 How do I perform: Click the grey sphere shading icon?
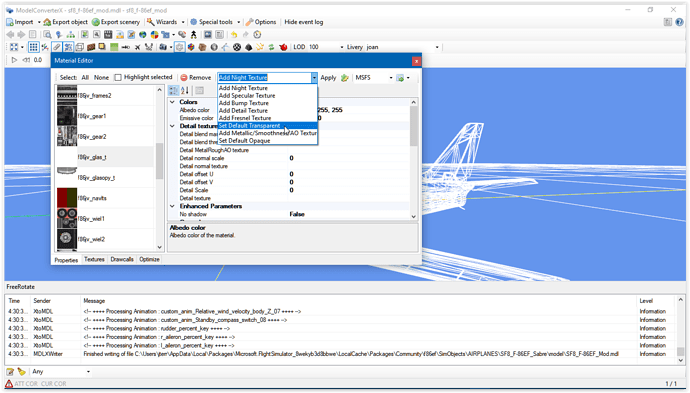214,47
